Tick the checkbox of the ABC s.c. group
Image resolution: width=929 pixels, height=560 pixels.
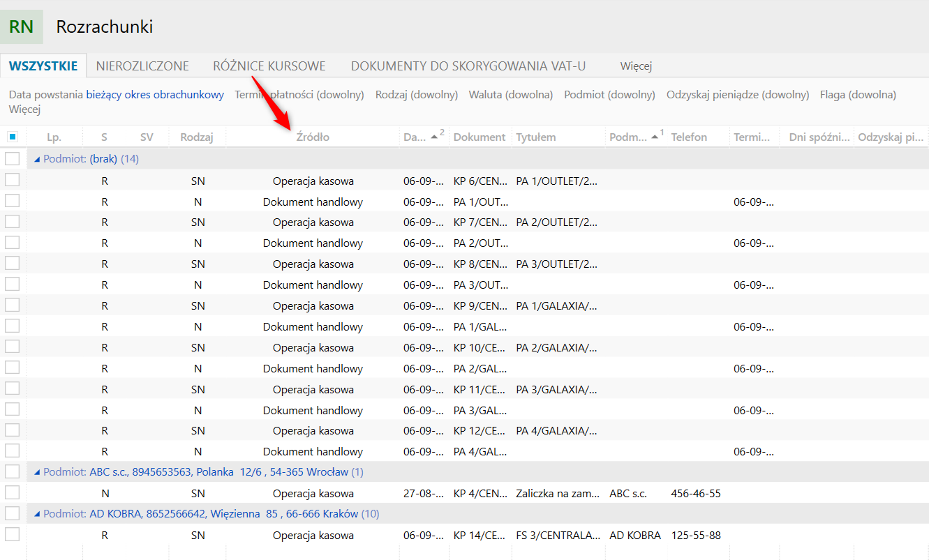pyautogui.click(x=12, y=471)
